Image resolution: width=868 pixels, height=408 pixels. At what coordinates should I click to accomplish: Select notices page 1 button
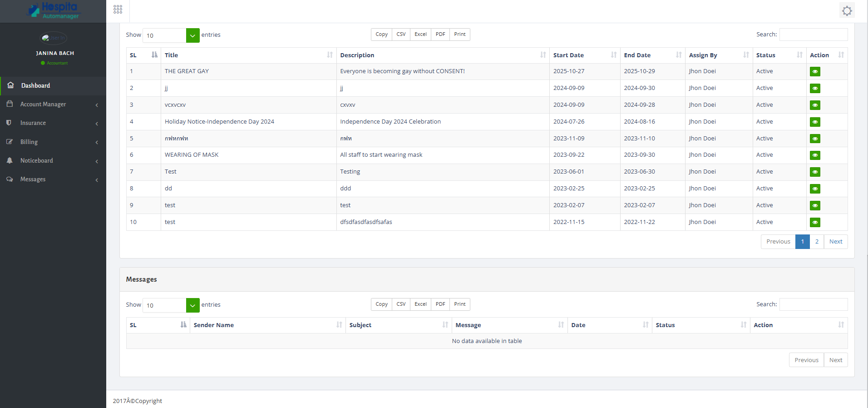click(x=803, y=242)
